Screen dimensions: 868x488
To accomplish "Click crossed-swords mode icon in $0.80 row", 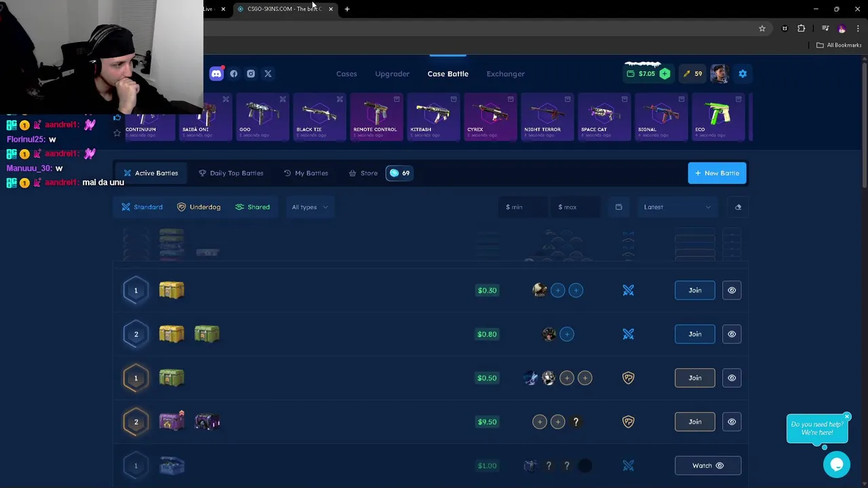I will click(x=628, y=334).
